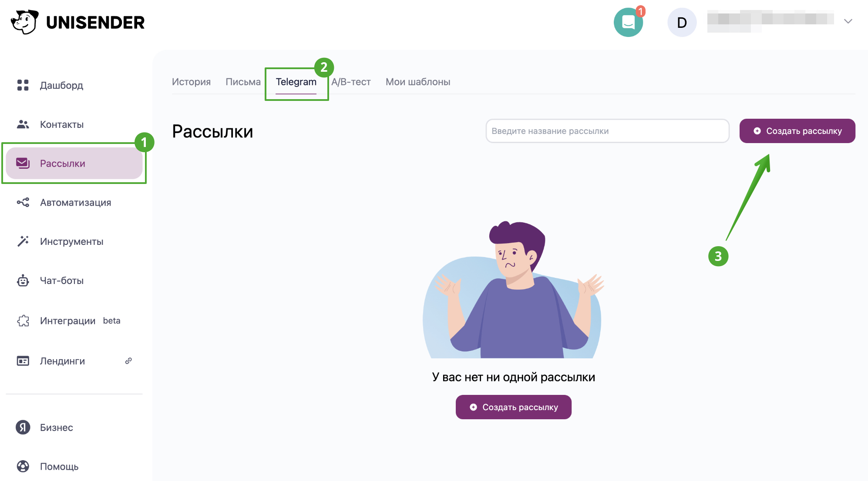The image size is (868, 481).
Task: Click the Интеграции sidebar icon
Action: (23, 321)
